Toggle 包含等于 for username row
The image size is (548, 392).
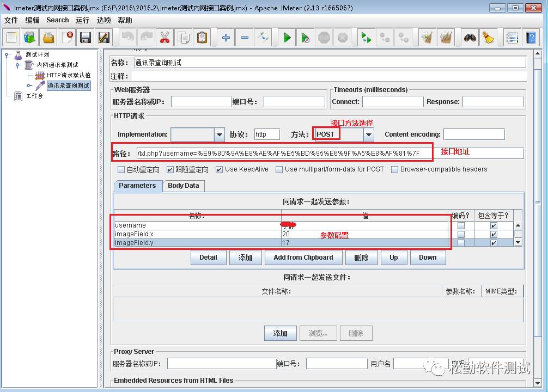pos(494,226)
